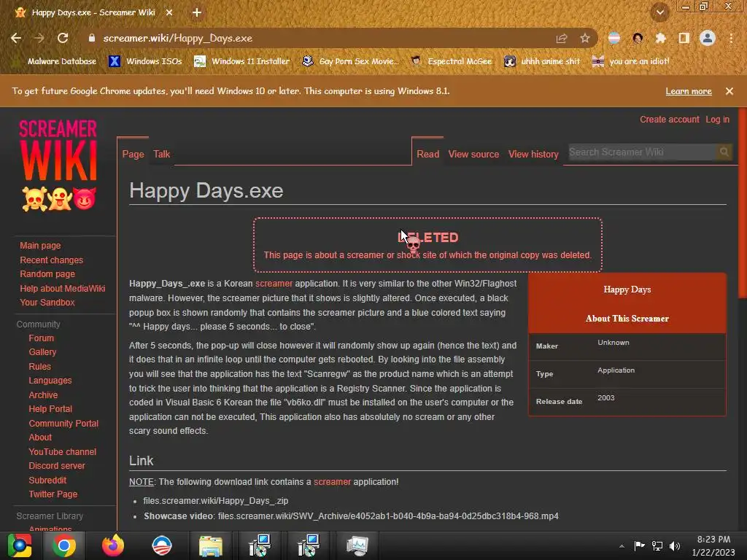Open the Action Center flag icon
Screen dimensions: 747x560
click(x=639, y=545)
